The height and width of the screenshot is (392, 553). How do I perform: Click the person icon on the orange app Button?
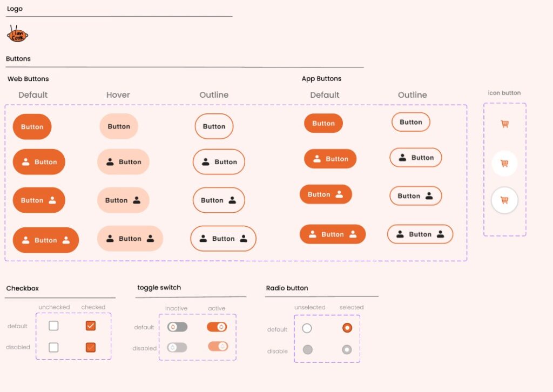click(x=318, y=159)
